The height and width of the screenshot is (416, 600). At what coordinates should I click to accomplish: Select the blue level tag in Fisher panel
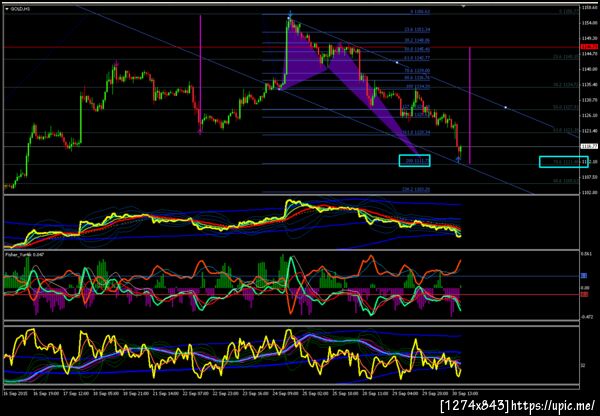click(x=584, y=276)
